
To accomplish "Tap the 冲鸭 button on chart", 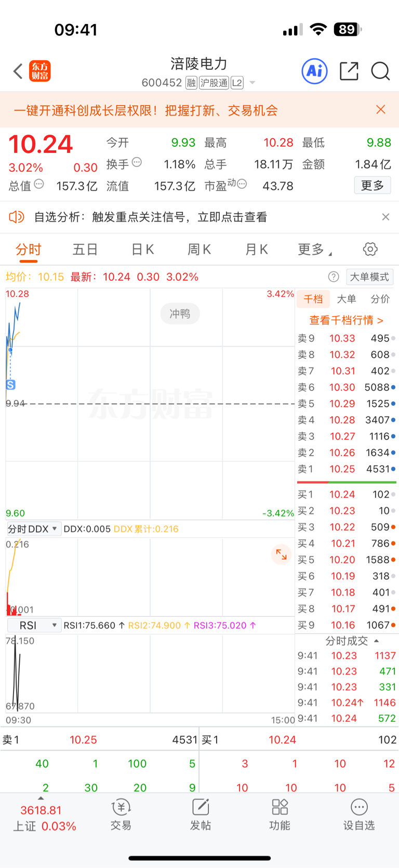I will pyautogui.click(x=180, y=314).
